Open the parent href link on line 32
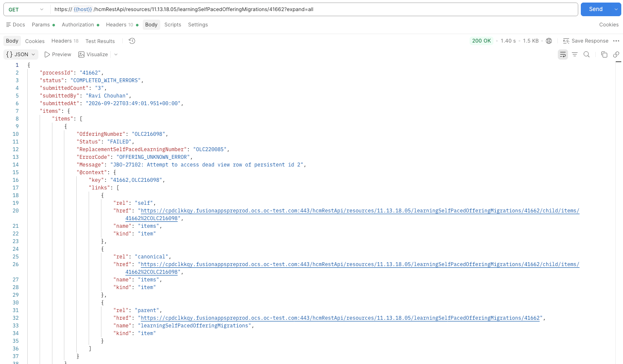This screenshot has width=623, height=364. pyautogui.click(x=340, y=318)
